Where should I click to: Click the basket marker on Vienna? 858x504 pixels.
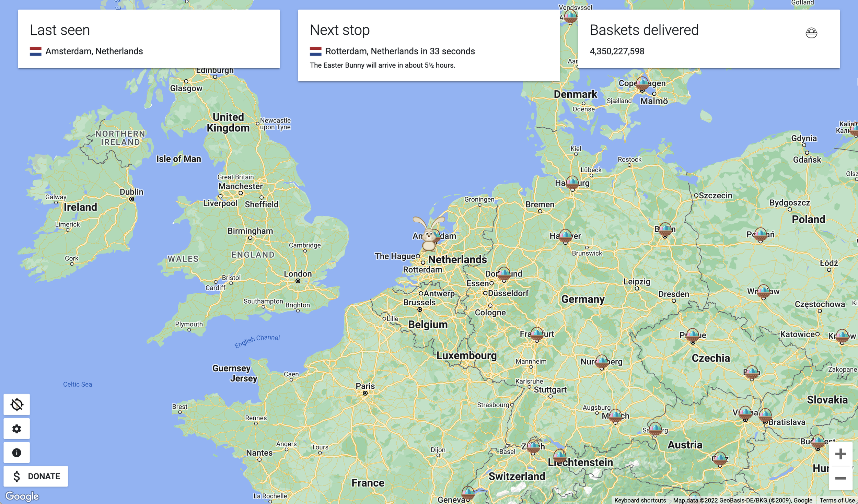[x=745, y=413]
